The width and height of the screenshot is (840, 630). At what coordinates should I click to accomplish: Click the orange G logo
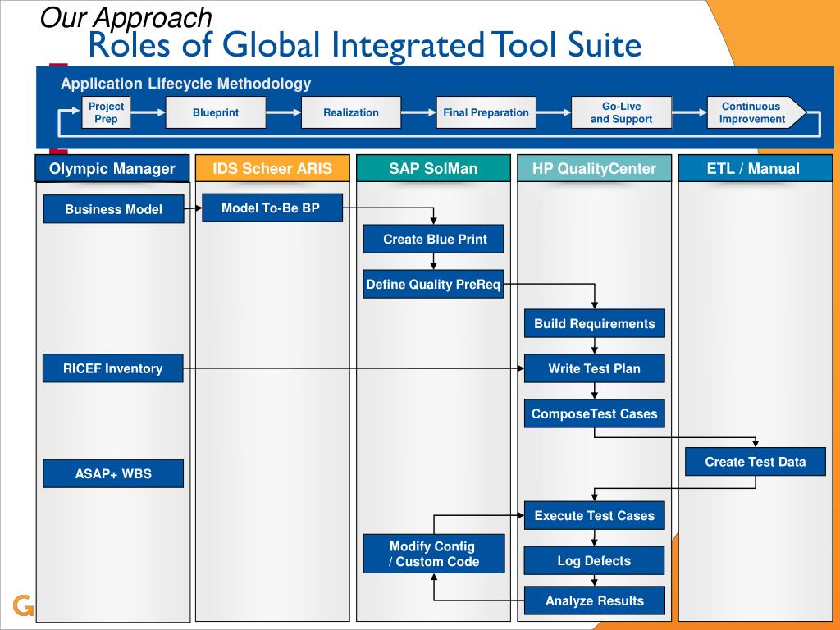click(23, 605)
